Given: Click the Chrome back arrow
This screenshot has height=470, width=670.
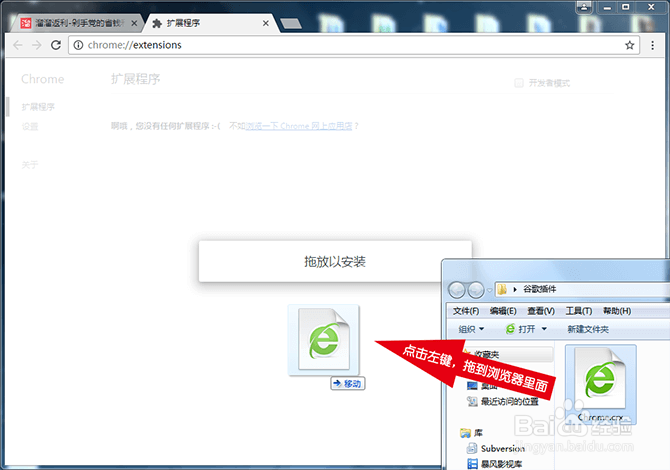Looking at the screenshot, I should [18, 45].
